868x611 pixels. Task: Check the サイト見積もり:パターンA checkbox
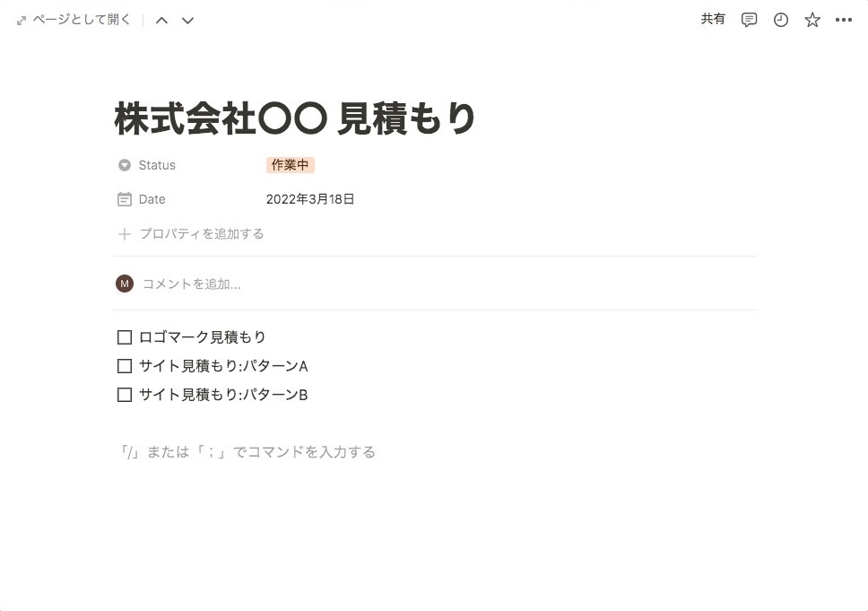click(x=125, y=365)
